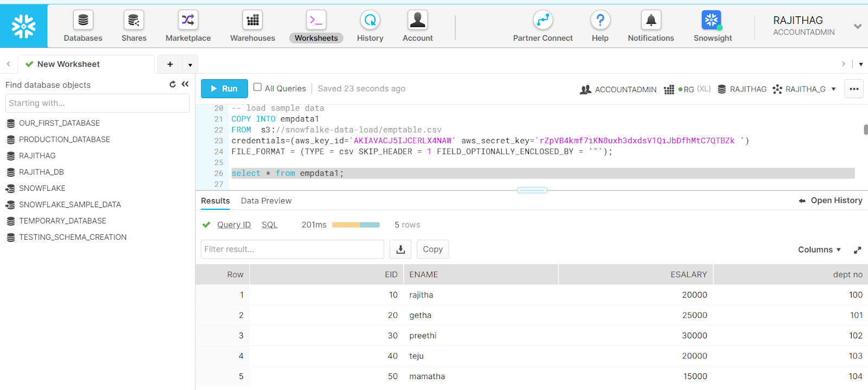Sort by the ESALARY column header
The height and width of the screenshot is (390, 868).
(x=636, y=274)
